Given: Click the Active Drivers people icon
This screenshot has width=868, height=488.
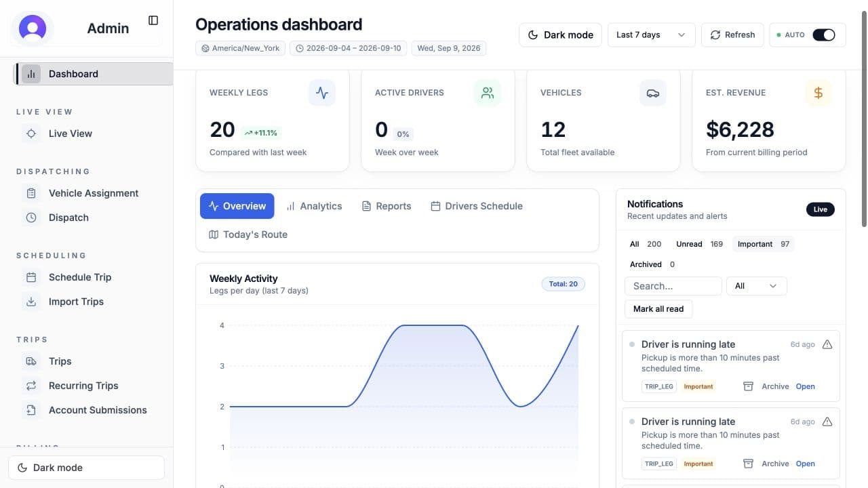Looking at the screenshot, I should pos(488,93).
